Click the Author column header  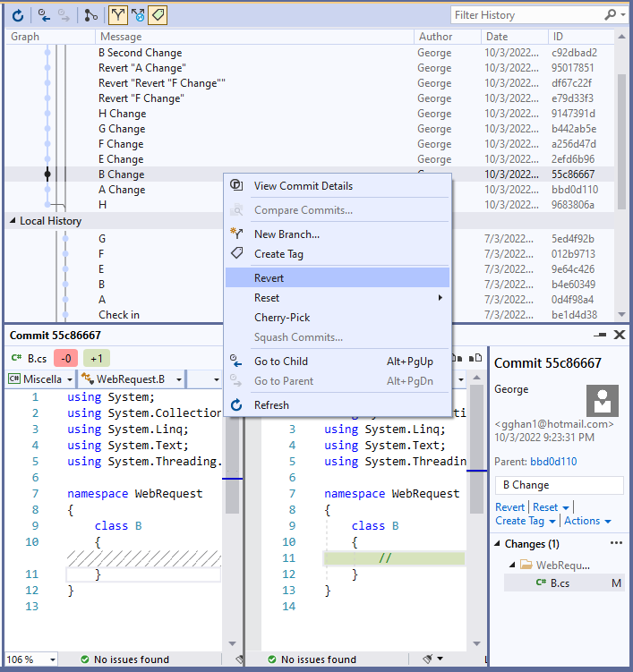click(x=448, y=37)
